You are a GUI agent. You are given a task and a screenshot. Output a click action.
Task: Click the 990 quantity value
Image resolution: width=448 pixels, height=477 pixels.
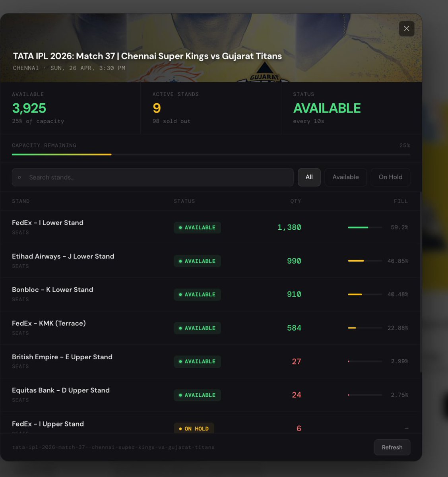(x=294, y=261)
